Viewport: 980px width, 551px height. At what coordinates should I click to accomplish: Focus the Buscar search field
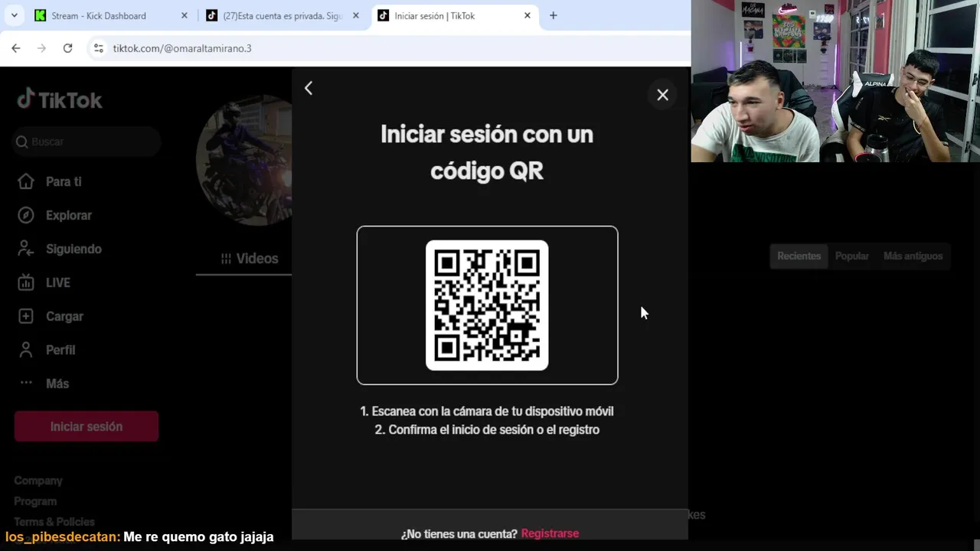click(87, 142)
